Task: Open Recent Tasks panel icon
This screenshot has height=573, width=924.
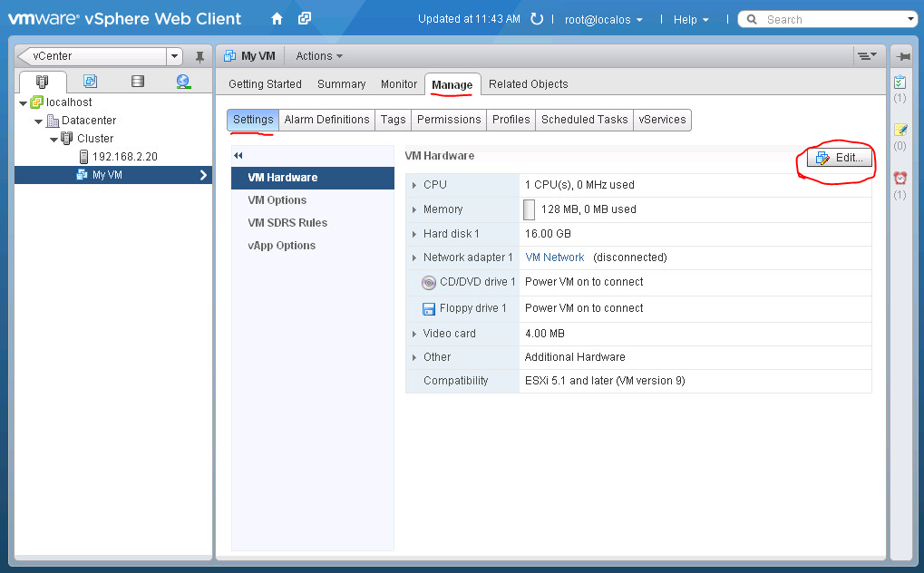Action: pyautogui.click(x=900, y=83)
